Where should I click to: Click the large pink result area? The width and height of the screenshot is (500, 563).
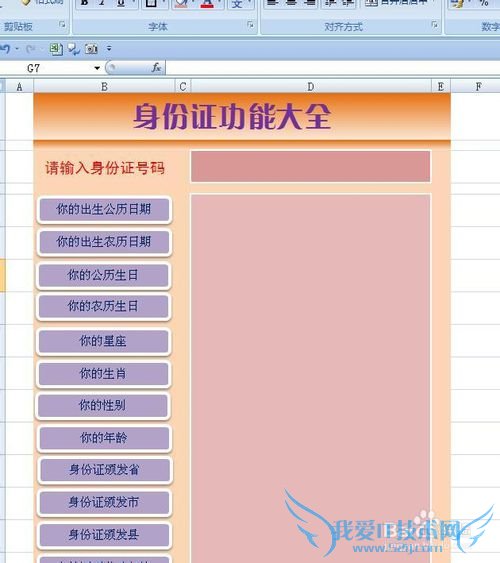[310, 377]
